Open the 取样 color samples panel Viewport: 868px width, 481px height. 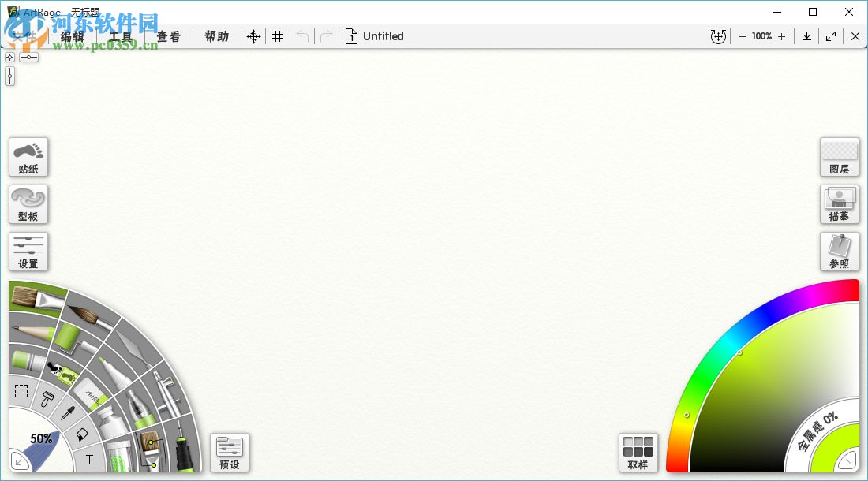tap(638, 453)
